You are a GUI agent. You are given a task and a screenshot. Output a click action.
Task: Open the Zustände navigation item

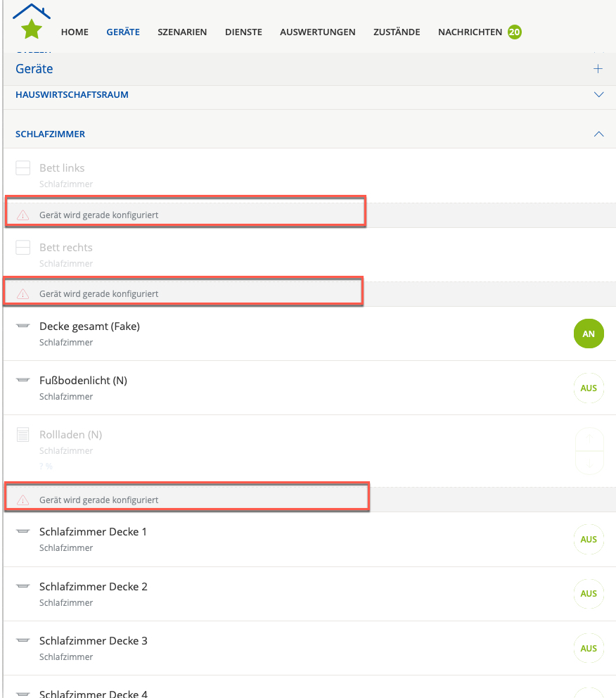coord(397,32)
